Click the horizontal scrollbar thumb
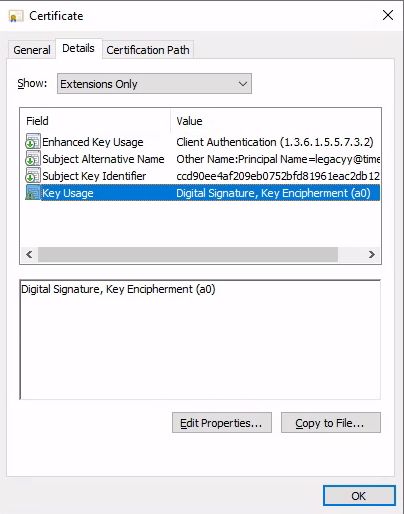The image size is (404, 514). [188, 255]
